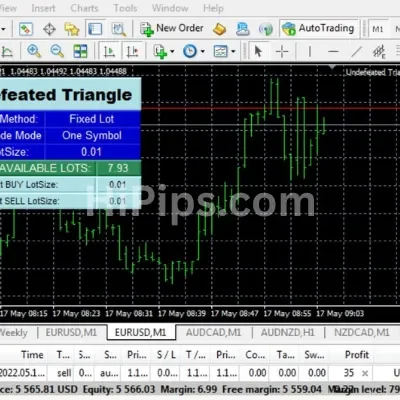Switch to the Weekly chart tab

(x=13, y=333)
